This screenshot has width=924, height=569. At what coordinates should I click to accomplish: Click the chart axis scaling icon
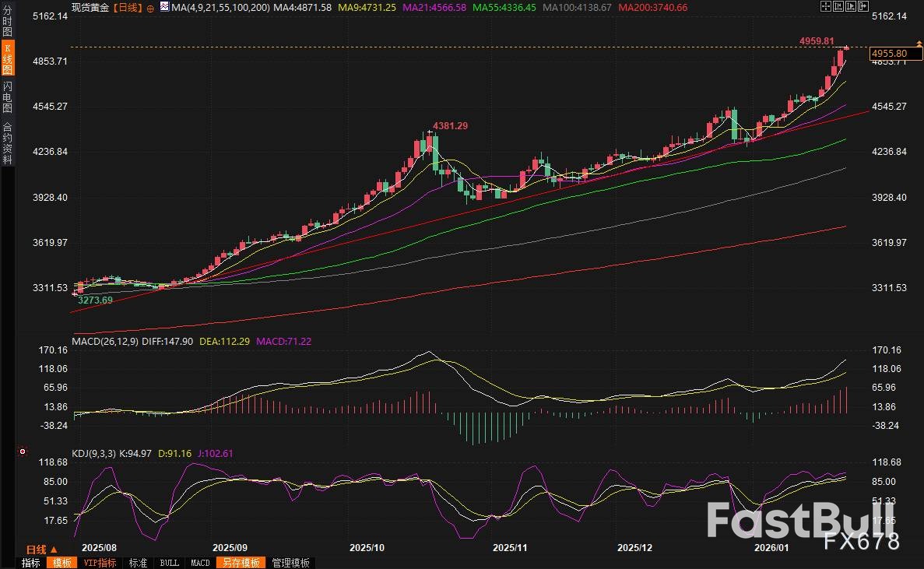pos(838,7)
